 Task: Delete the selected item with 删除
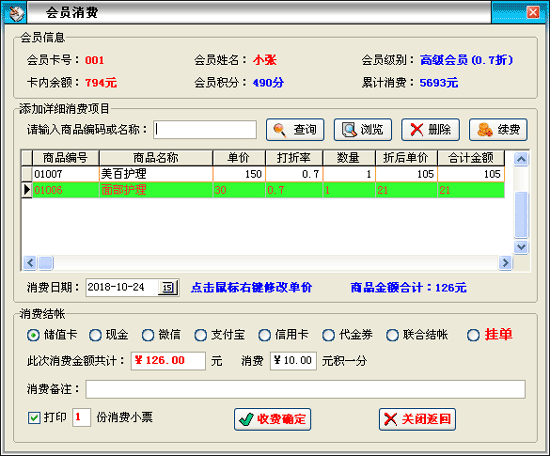[430, 129]
